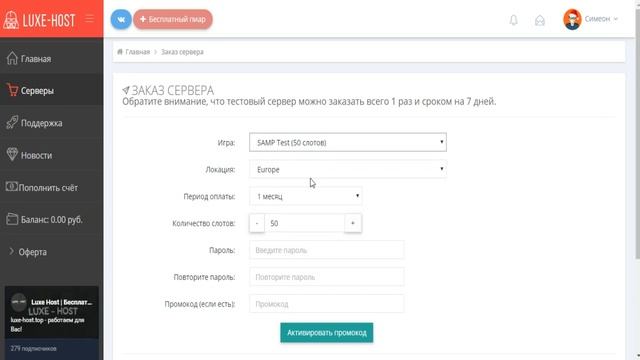Click the paper plane icon beside ЗАКАЗ СЕРВЕРА

(126, 90)
